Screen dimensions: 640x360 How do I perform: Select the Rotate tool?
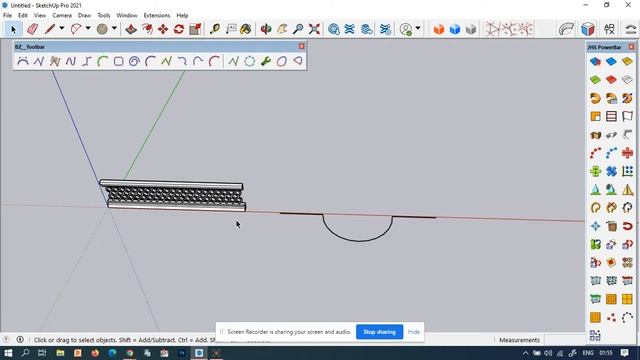pyautogui.click(x=179, y=29)
